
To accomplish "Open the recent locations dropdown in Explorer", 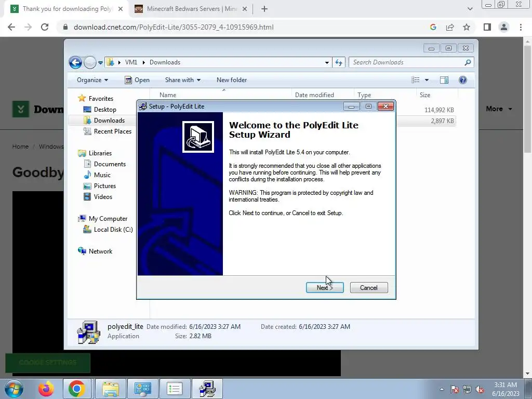I will tap(100, 63).
